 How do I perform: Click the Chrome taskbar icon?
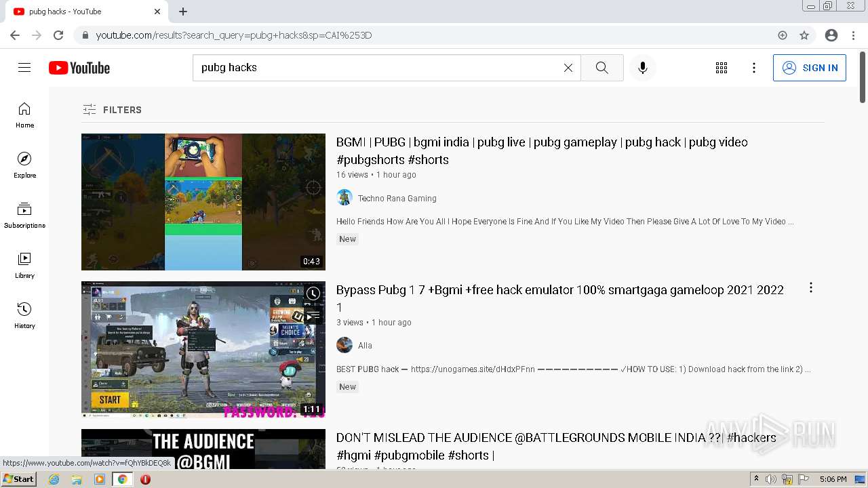pyautogui.click(x=123, y=479)
